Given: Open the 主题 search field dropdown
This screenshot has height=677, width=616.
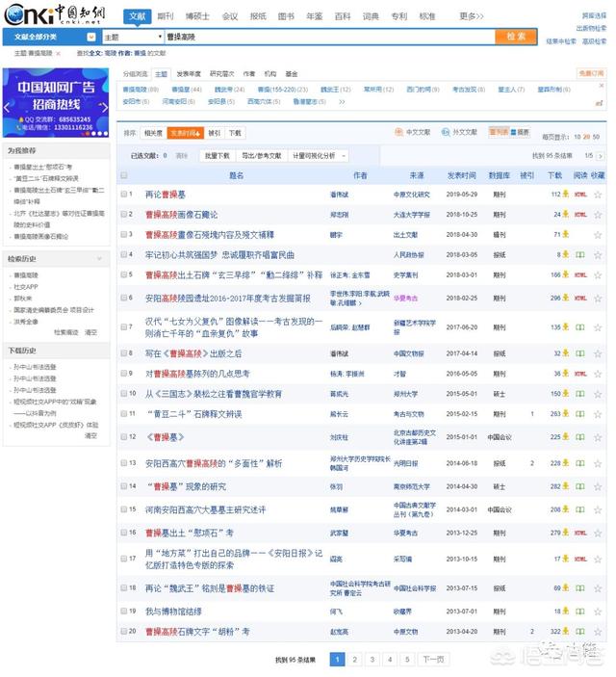Looking at the screenshot, I should click(x=131, y=37).
